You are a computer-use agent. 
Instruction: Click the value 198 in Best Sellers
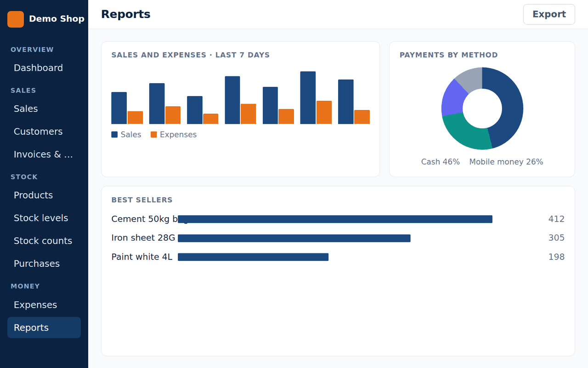pos(556,257)
